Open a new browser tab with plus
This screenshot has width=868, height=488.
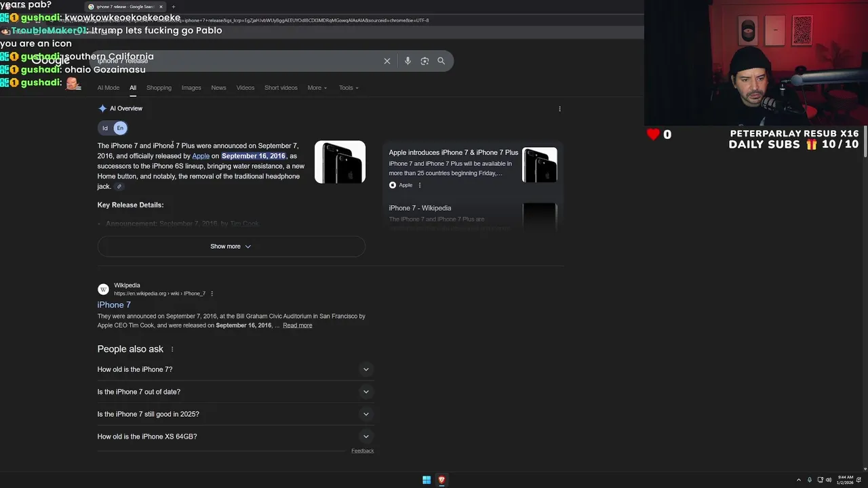[173, 6]
